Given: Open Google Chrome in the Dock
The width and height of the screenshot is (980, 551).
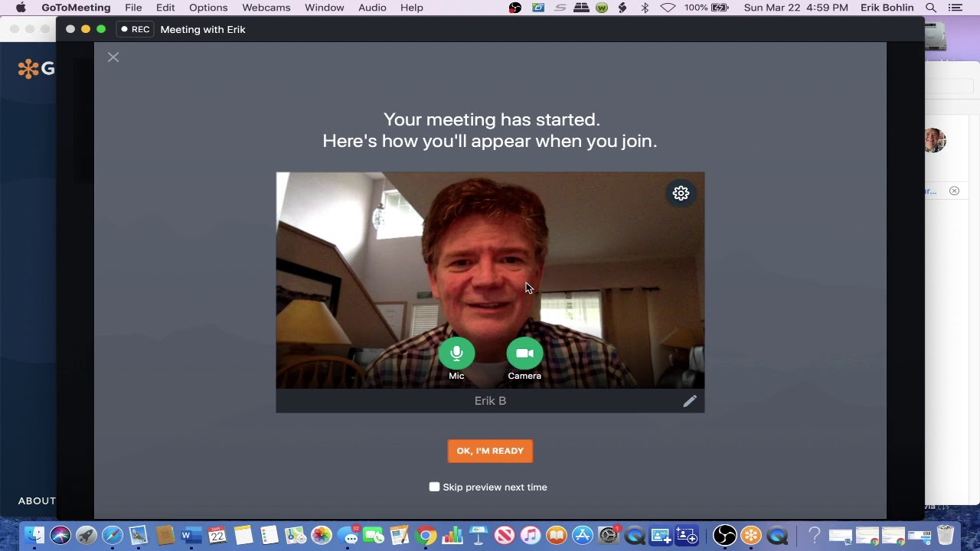Looking at the screenshot, I should click(426, 536).
